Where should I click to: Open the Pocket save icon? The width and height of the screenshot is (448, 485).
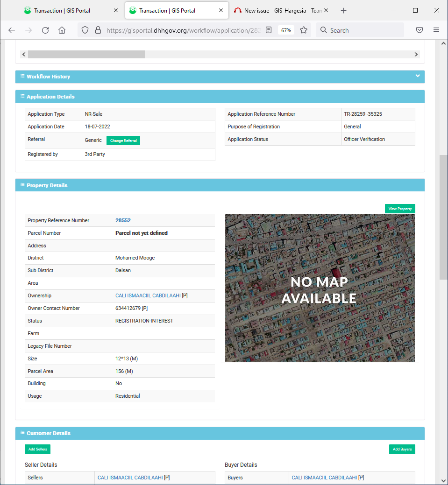tap(420, 30)
